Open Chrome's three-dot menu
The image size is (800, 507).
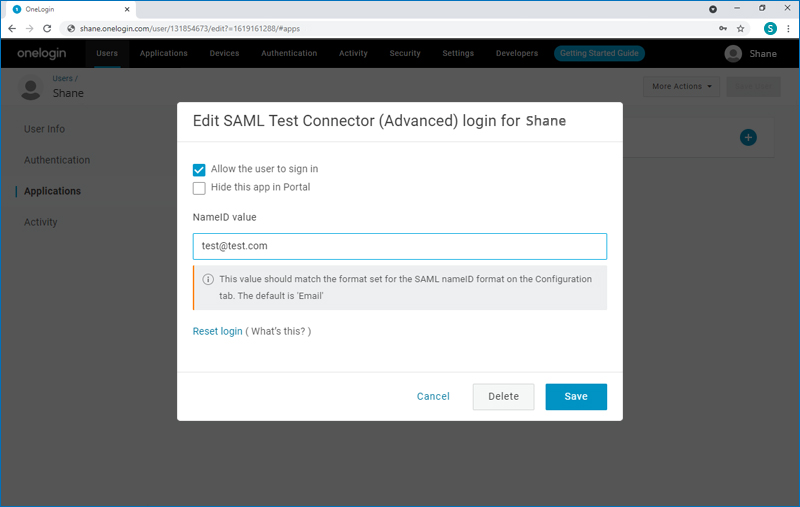(x=789, y=28)
